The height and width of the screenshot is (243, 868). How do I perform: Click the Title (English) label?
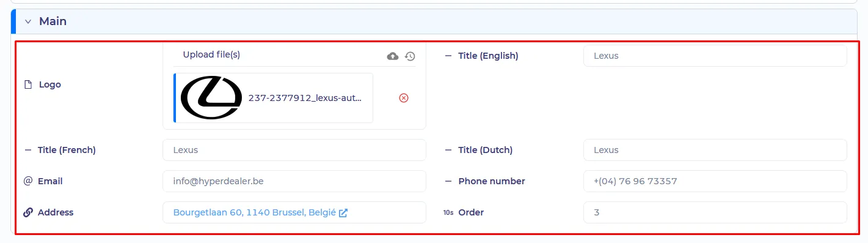(x=488, y=56)
